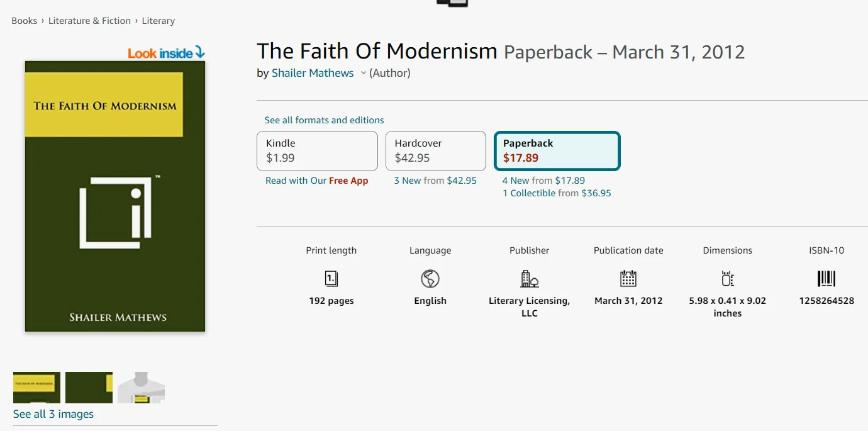Select the Hardcover $42.95 format

pyautogui.click(x=436, y=151)
